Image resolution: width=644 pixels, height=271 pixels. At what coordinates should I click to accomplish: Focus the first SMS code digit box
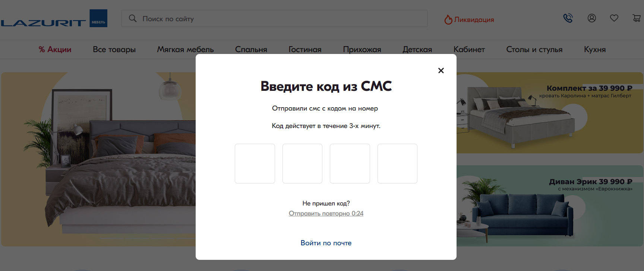[x=255, y=163]
